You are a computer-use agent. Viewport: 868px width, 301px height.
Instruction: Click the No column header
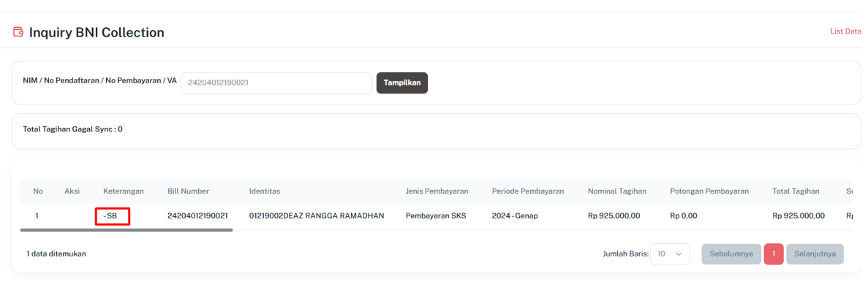click(x=38, y=191)
